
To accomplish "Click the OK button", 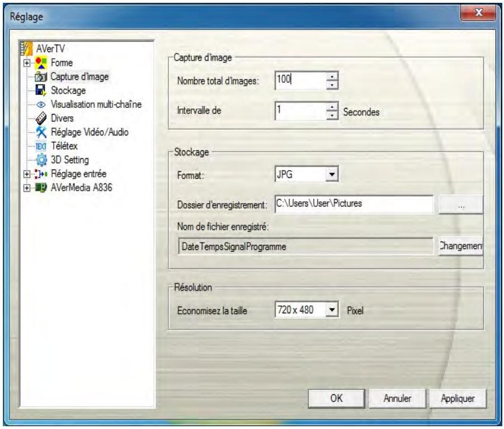I will tap(336, 398).
